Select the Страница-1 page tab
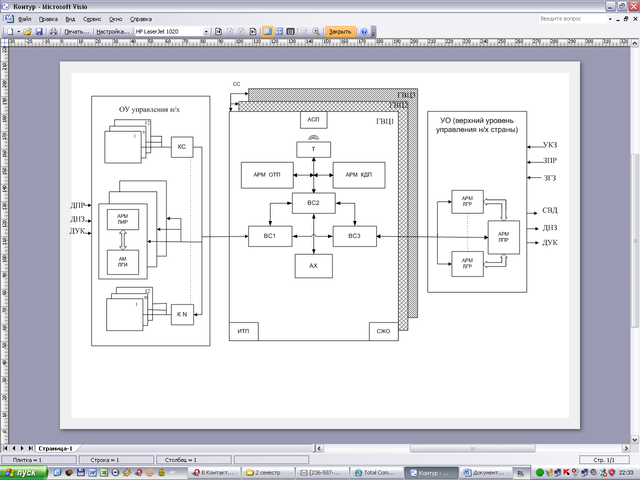640x480 pixels. pyautogui.click(x=56, y=448)
